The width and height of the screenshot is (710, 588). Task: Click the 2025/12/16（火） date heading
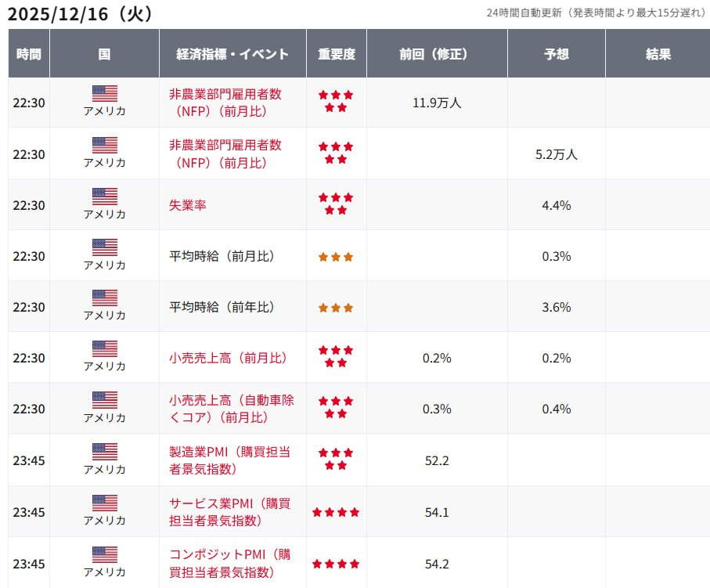pos(80,13)
